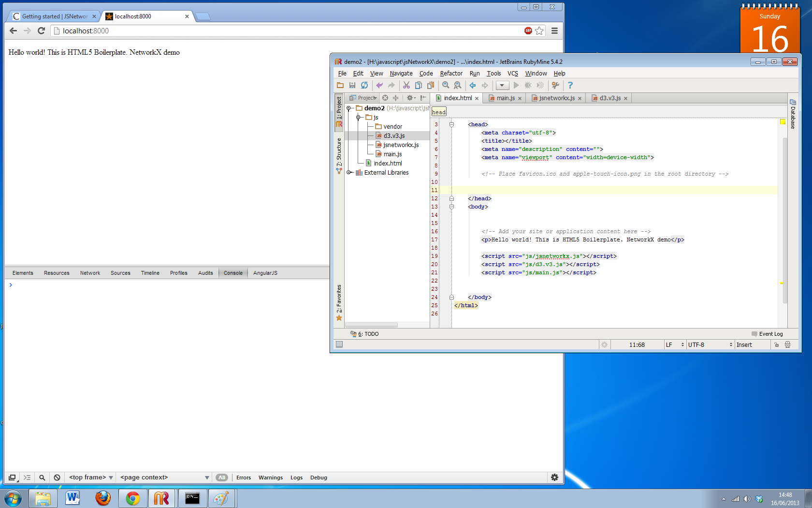The width and height of the screenshot is (812, 508).
Task: Open the run configuration dropdown in toolbar
Action: click(x=502, y=85)
